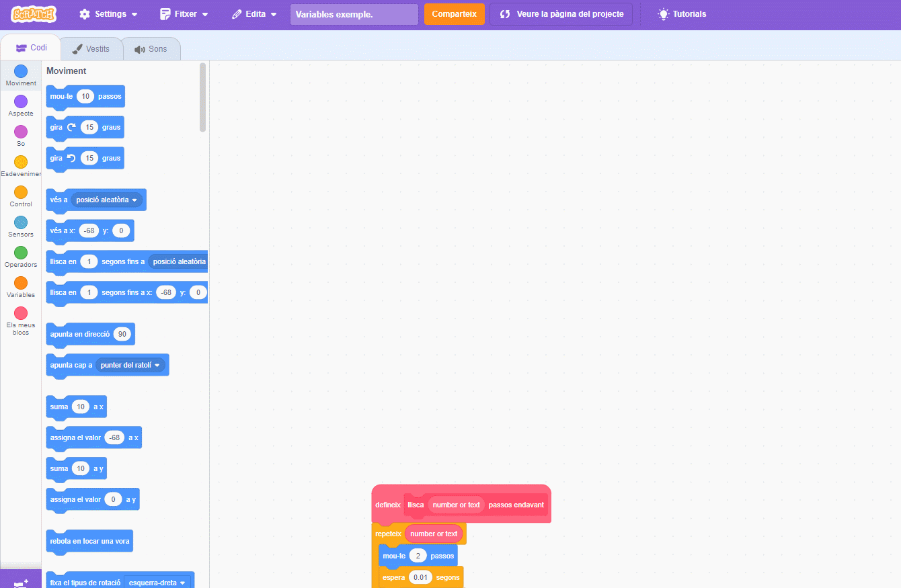The image size is (901, 588).
Task: Select the Moviment category circle
Action: (x=21, y=71)
